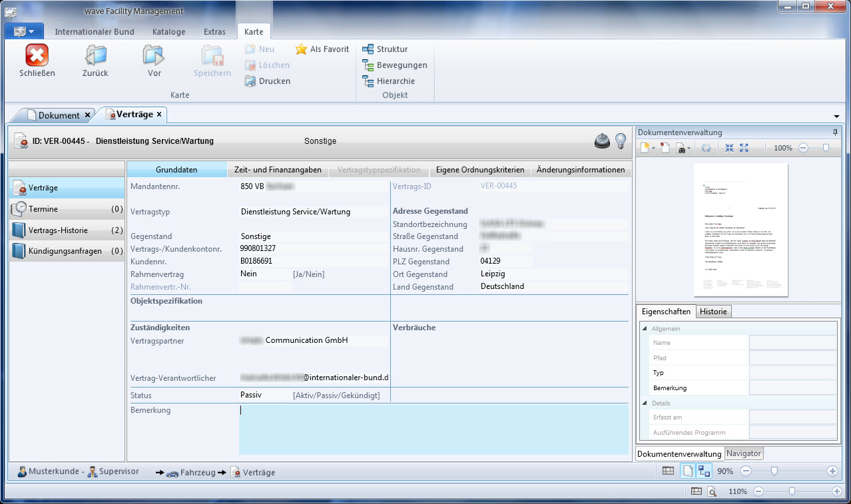Click the Schließen icon in the ribbon
851x504 pixels.
(37, 56)
